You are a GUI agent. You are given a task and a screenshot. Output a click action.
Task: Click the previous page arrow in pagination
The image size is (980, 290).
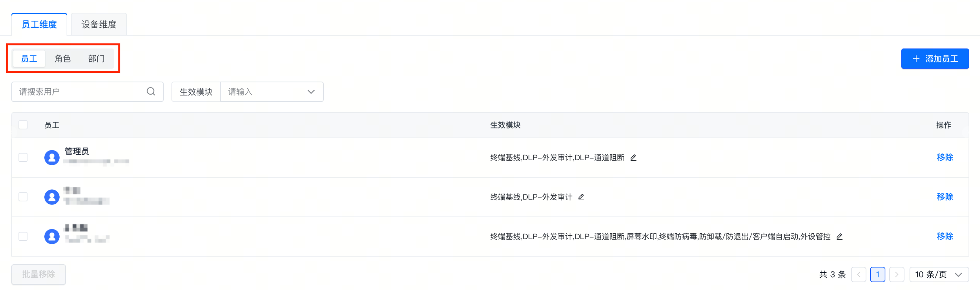click(x=858, y=275)
